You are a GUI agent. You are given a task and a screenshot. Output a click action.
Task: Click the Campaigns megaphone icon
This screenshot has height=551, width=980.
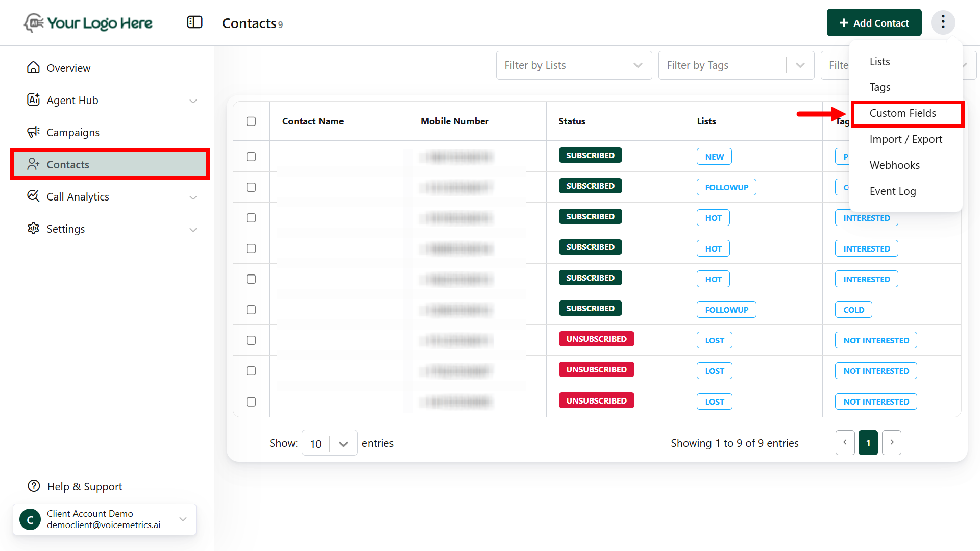pyautogui.click(x=33, y=132)
